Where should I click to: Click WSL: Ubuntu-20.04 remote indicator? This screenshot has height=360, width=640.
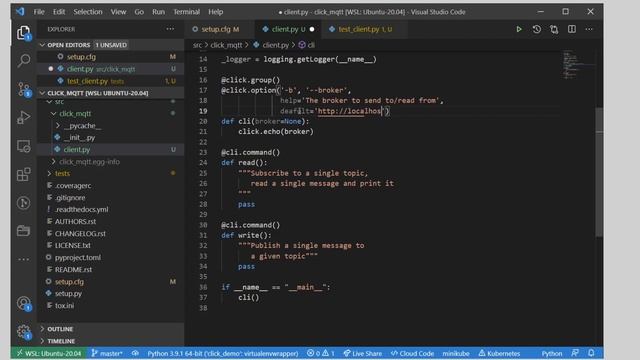(49, 353)
